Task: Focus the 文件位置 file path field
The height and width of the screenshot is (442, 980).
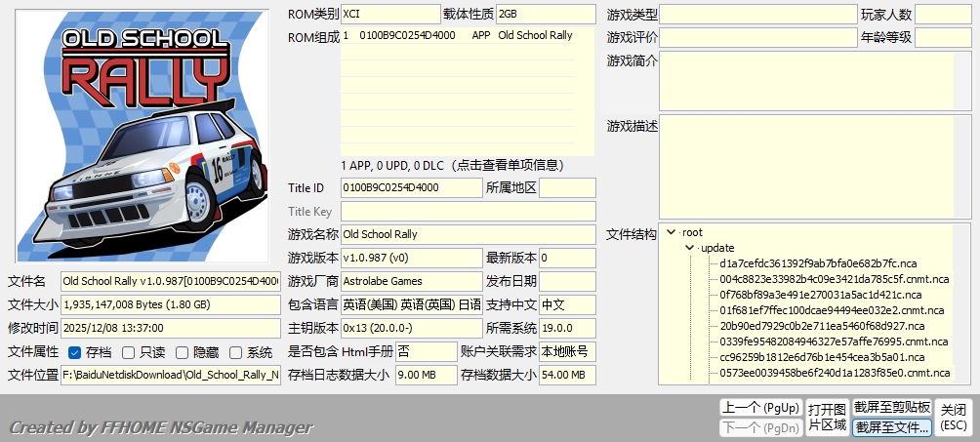Action: tap(170, 375)
